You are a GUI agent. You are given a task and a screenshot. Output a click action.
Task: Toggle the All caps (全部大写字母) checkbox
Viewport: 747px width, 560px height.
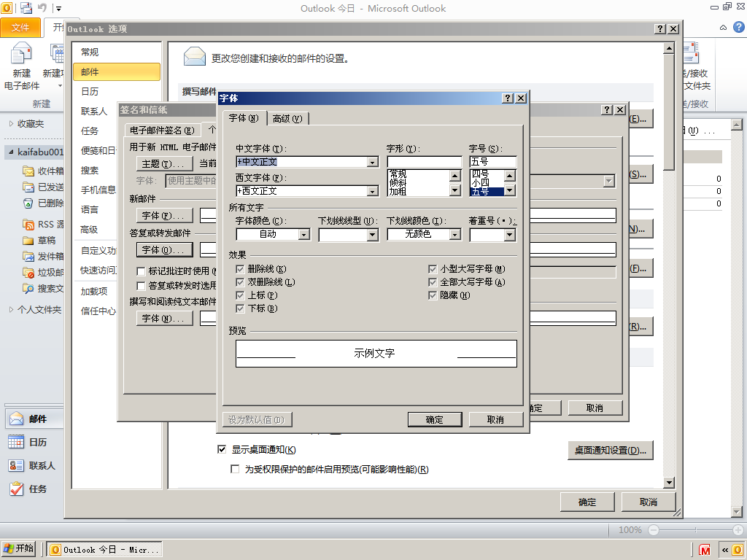[x=433, y=282]
